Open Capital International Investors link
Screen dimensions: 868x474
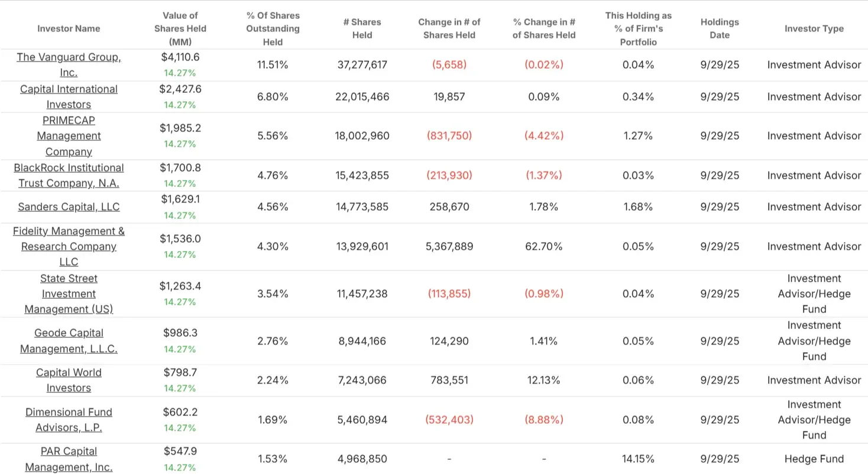click(x=69, y=96)
